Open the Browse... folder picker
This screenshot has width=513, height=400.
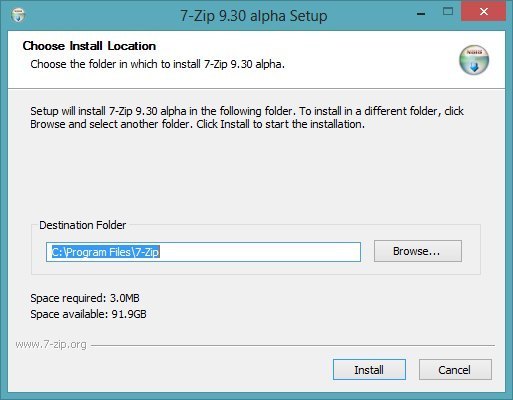tap(418, 251)
